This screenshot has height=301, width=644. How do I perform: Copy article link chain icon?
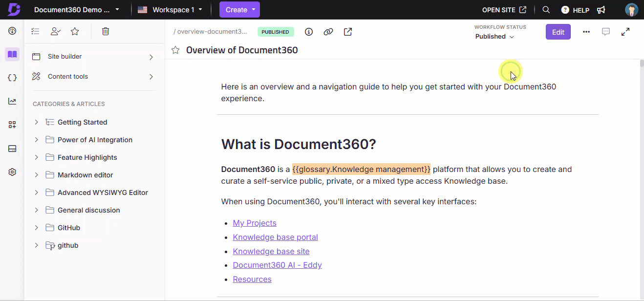[x=328, y=32]
